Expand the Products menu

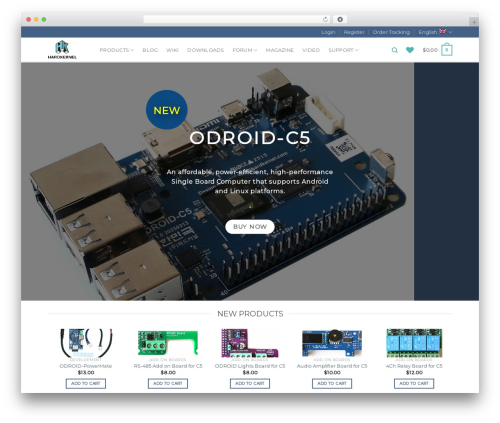coord(117,50)
